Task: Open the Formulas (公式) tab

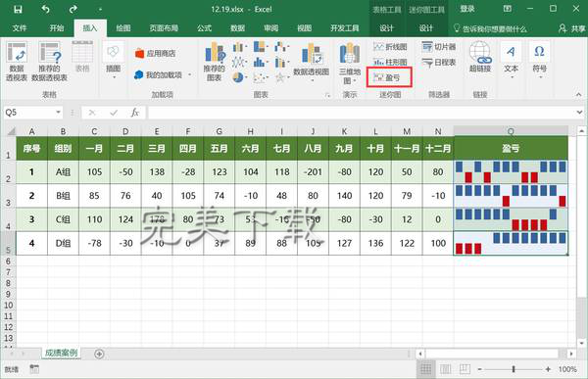Action: pos(205,28)
